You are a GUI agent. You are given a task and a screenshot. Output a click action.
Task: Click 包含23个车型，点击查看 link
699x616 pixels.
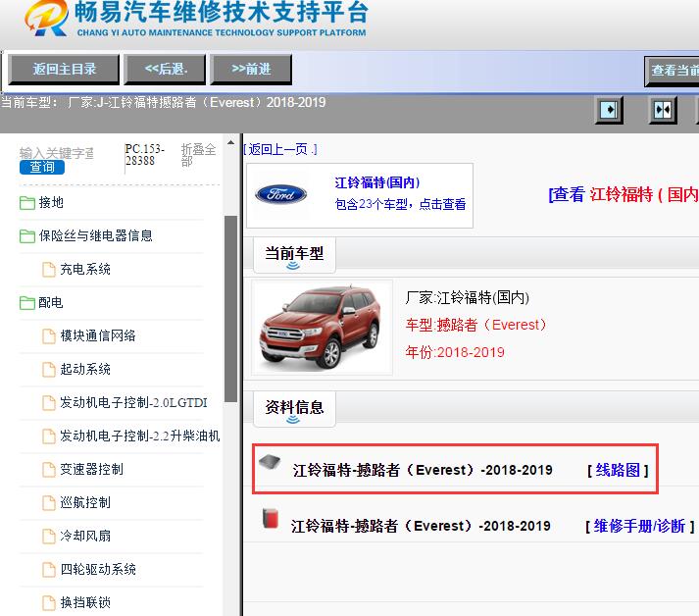400,204
